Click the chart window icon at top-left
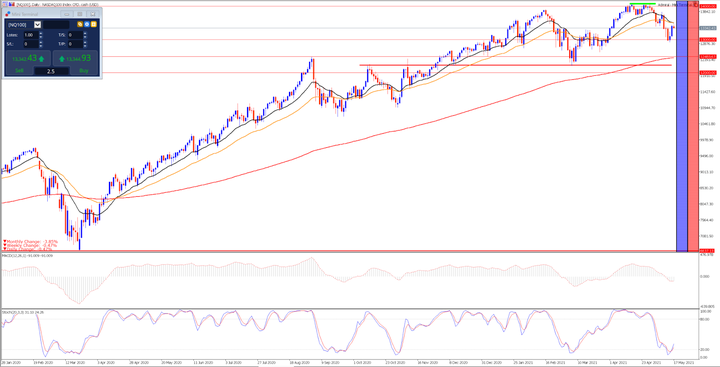 coord(5,4)
